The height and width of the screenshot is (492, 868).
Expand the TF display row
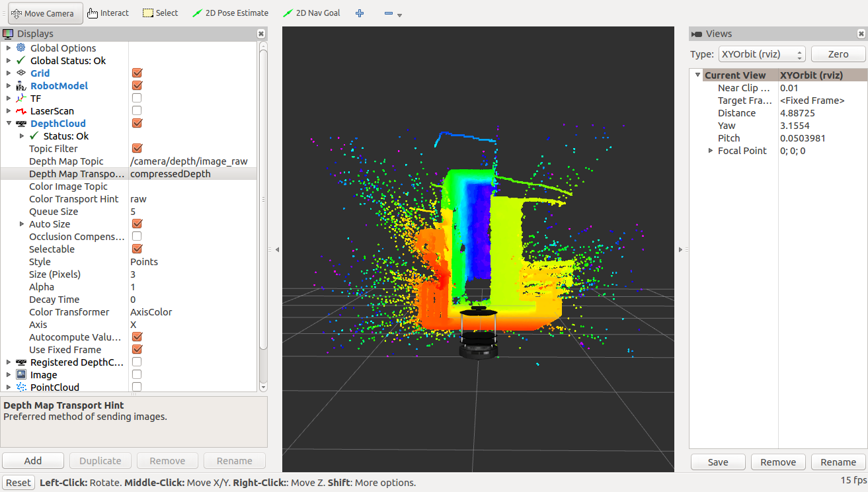point(8,98)
